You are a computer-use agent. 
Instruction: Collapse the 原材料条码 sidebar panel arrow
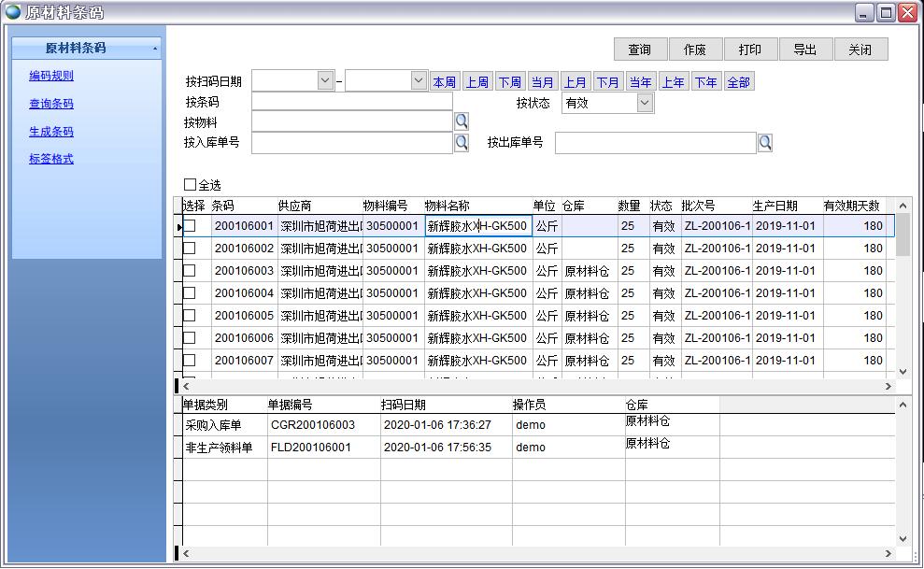[155, 49]
